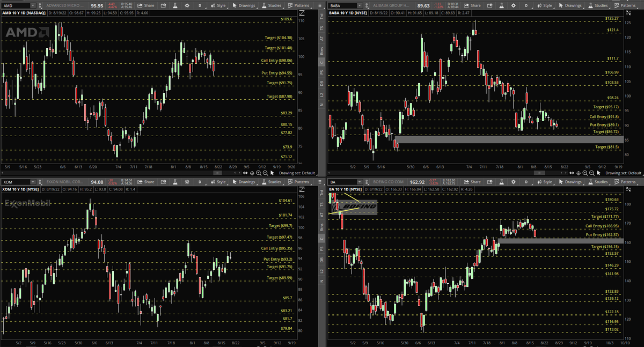644x347 pixels.
Task: Open the L2 side tab beside XOM chart
Action: [321, 271]
